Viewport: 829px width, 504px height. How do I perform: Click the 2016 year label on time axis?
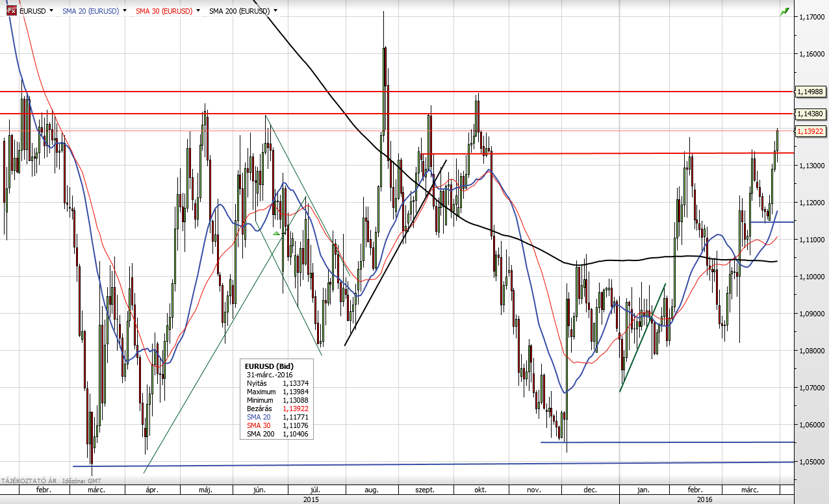[x=704, y=499]
